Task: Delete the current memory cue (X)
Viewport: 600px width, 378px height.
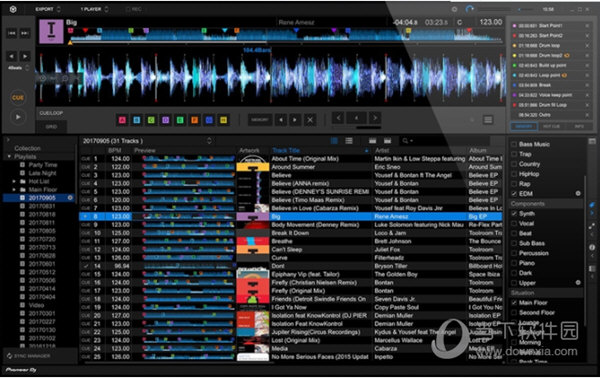Action: click(310, 120)
